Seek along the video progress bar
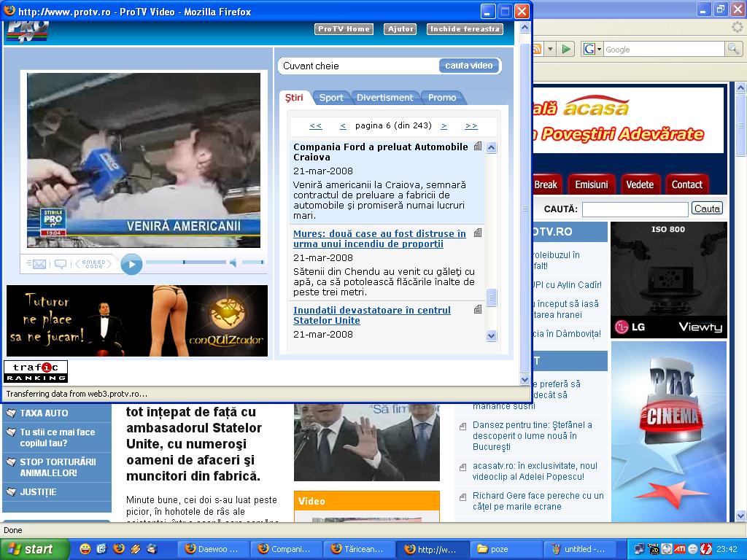 click(x=186, y=262)
